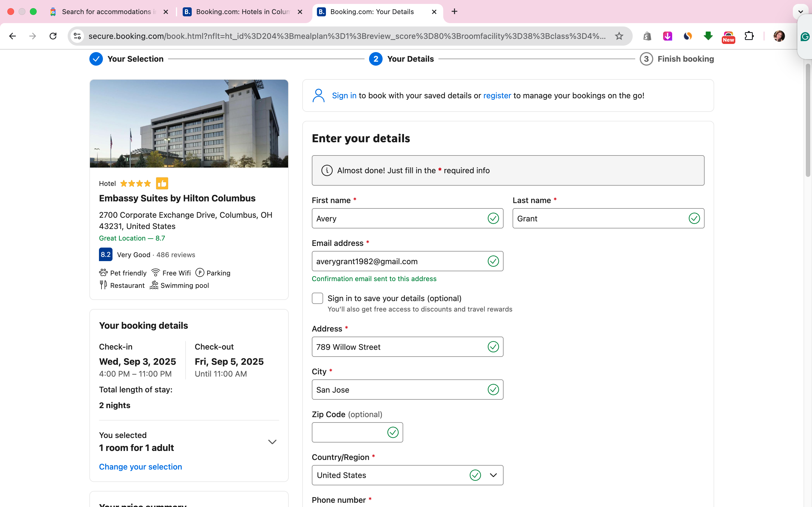Screen dimensions: 812x507
Task: Bookmark this page with the star icon
Action: [619, 36]
